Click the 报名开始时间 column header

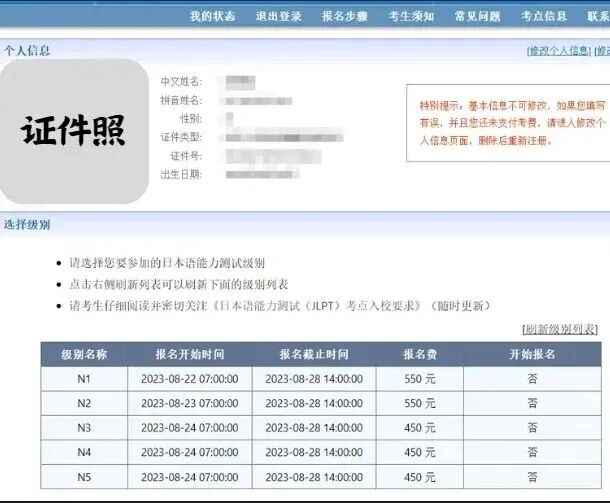tap(190, 354)
